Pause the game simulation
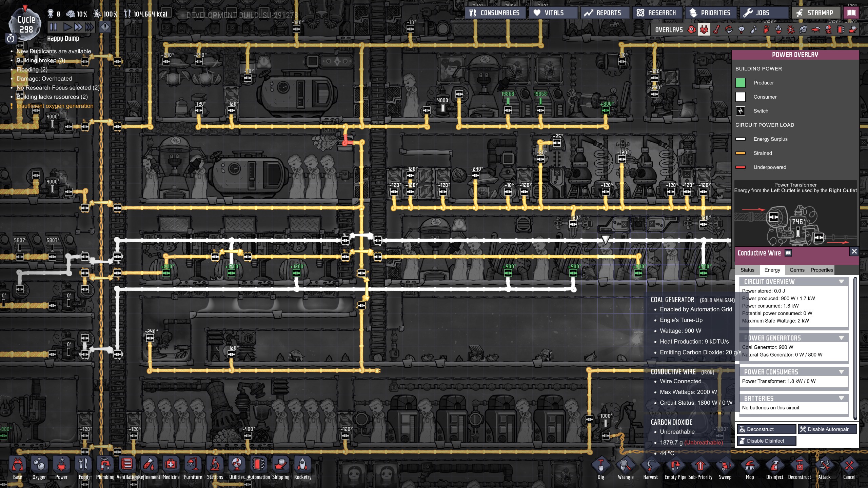This screenshot has height=488, width=868. [x=53, y=27]
